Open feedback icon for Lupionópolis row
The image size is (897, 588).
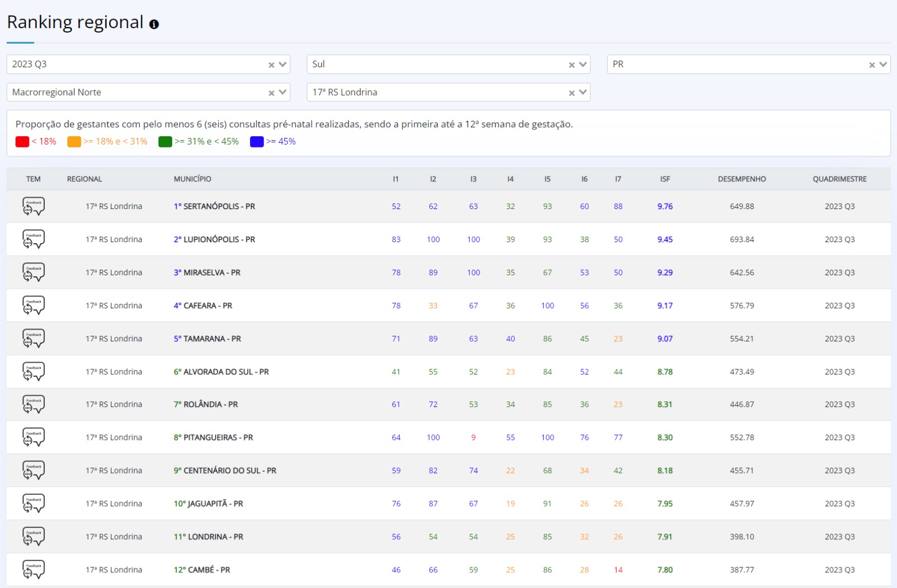[x=34, y=239]
